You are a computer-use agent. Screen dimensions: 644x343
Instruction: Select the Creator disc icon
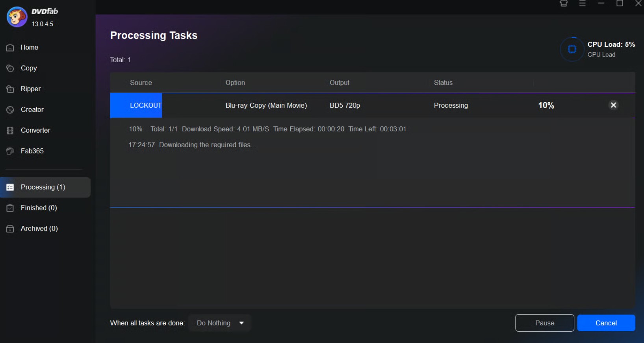click(10, 110)
